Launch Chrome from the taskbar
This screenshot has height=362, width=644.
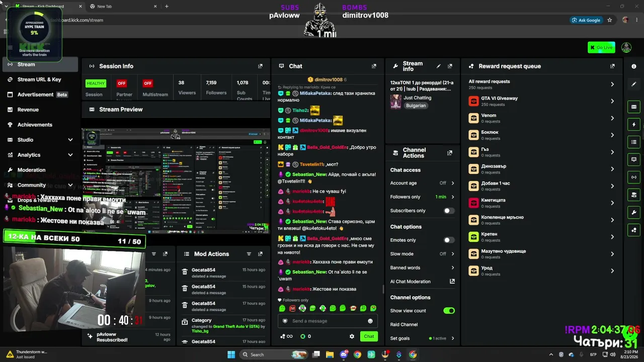click(357, 354)
